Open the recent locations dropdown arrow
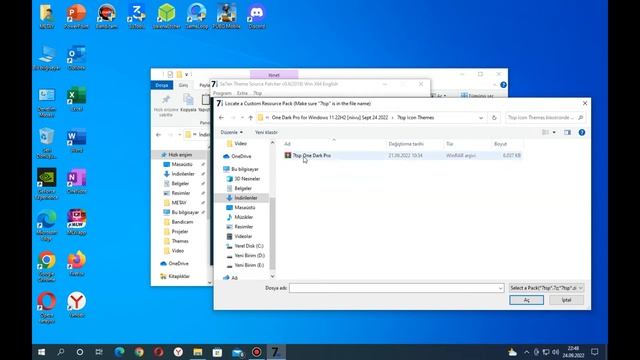The height and width of the screenshot is (360, 640). point(242,118)
